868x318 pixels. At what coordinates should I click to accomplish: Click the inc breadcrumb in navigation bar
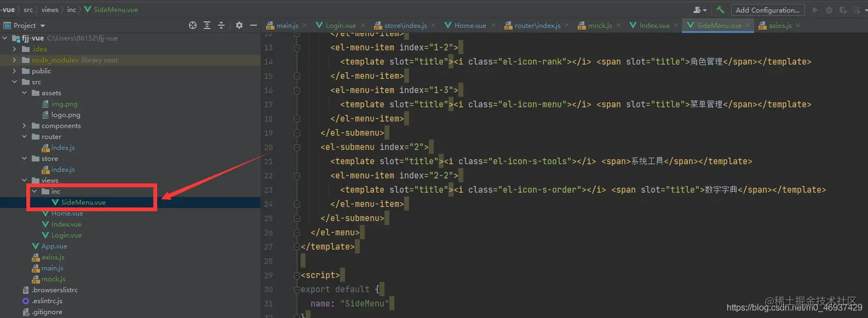pyautogui.click(x=71, y=10)
